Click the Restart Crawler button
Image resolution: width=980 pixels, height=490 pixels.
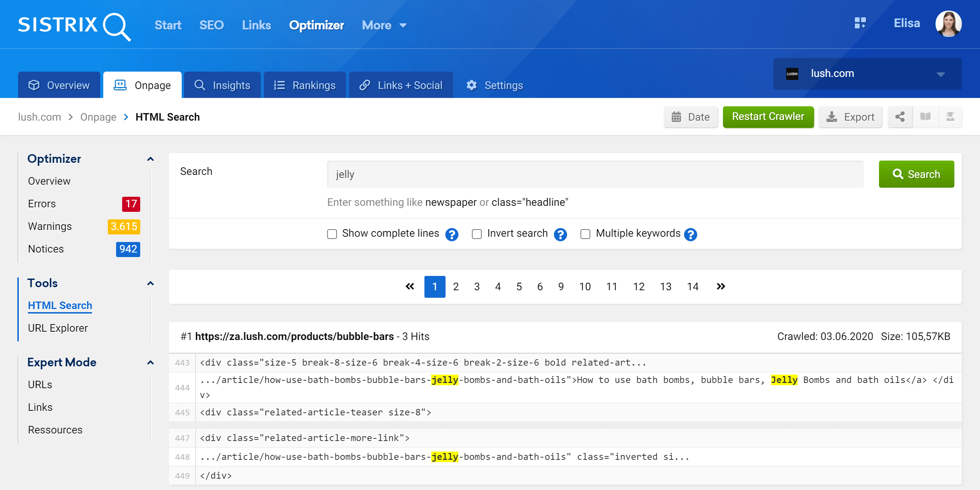(768, 117)
